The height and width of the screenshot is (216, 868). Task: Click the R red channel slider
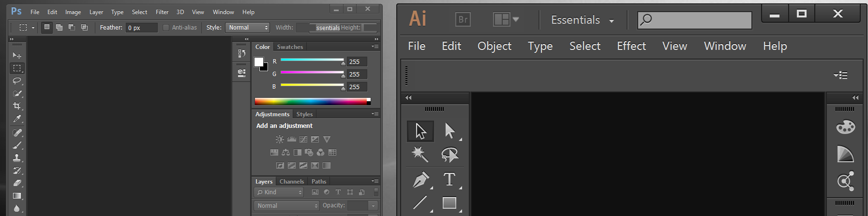pos(312,60)
